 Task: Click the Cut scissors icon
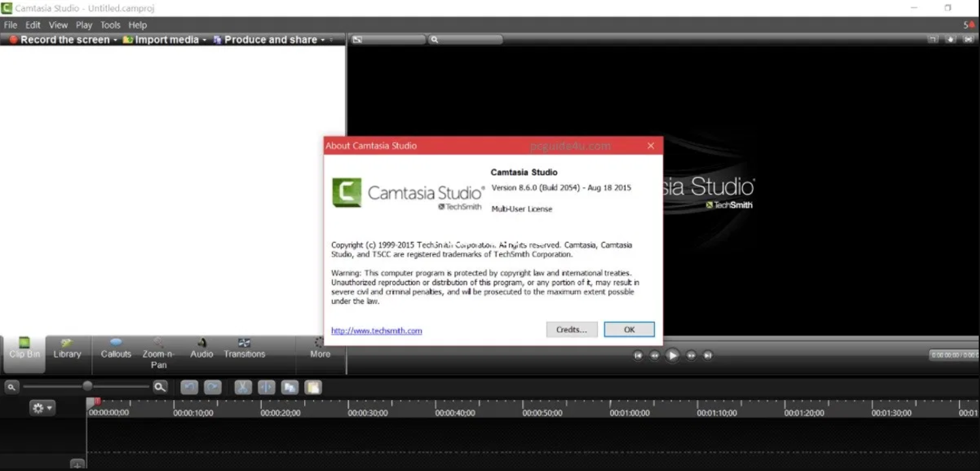click(x=243, y=387)
